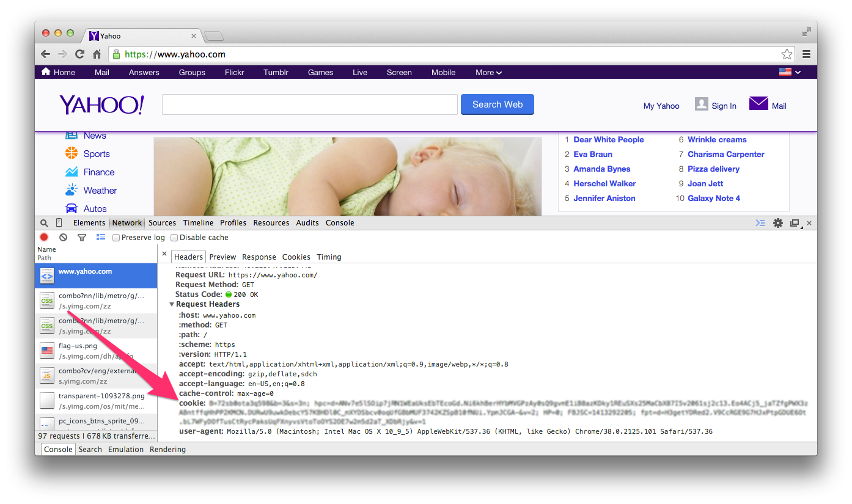Toggle the device mode phone icon
852x504 pixels.
coord(59,223)
